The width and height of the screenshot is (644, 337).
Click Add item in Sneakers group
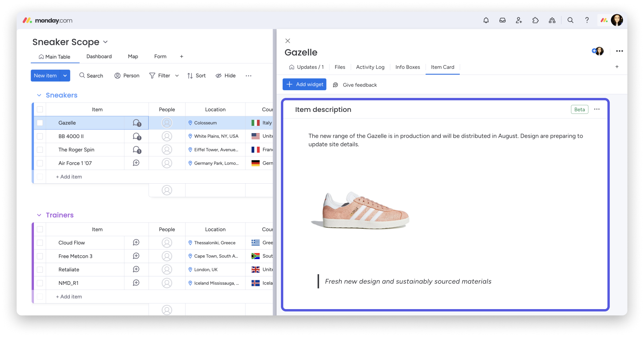(69, 177)
